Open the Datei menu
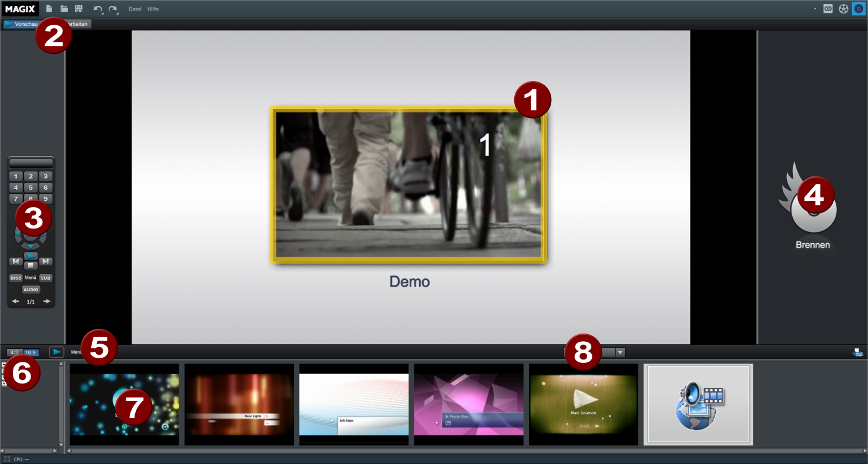The height and width of the screenshot is (464, 868). click(135, 9)
